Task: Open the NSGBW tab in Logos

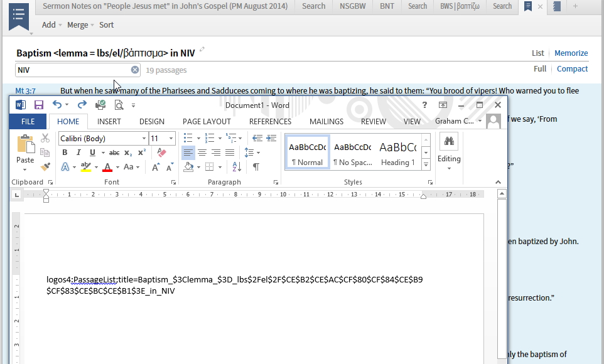Action: [x=352, y=6]
